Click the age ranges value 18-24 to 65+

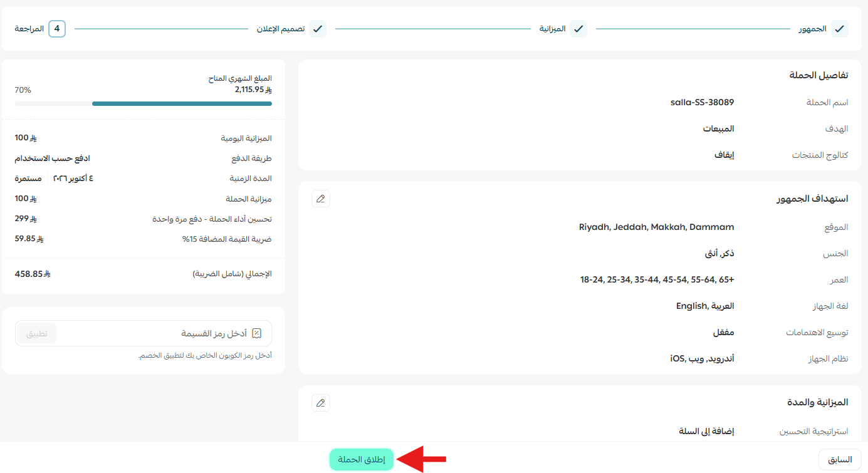(x=657, y=279)
